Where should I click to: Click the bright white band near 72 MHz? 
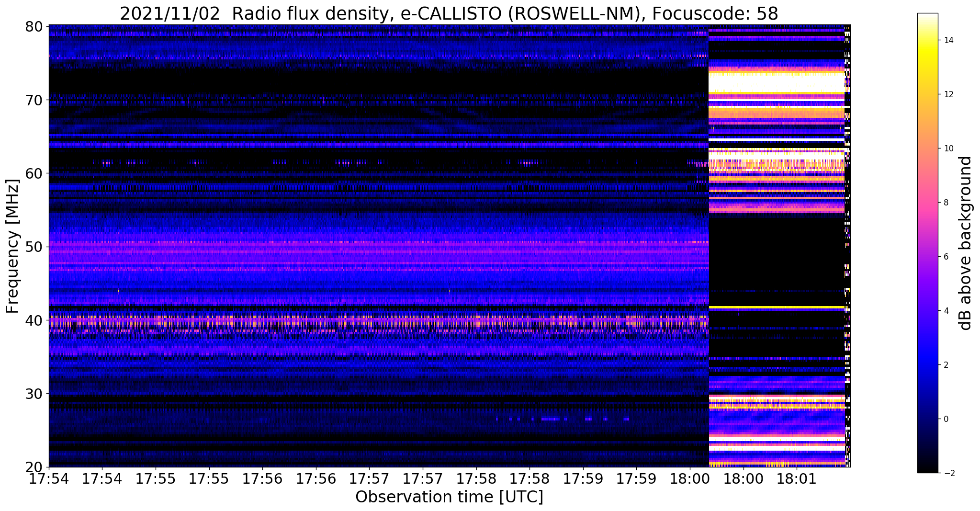[x=777, y=82]
